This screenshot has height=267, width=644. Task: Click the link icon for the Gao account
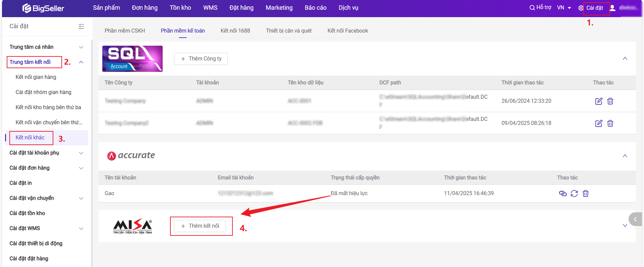click(x=562, y=193)
